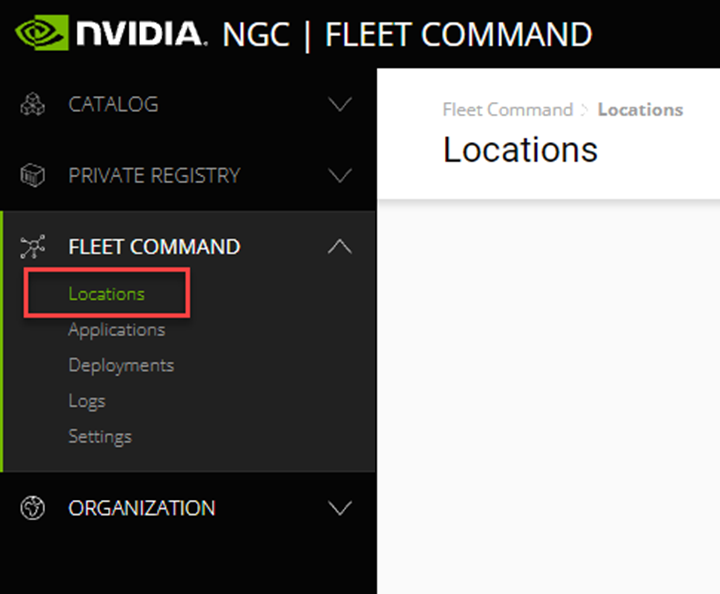Collapse the Fleet Command section chevron
The width and height of the screenshot is (720, 594).
pos(340,246)
